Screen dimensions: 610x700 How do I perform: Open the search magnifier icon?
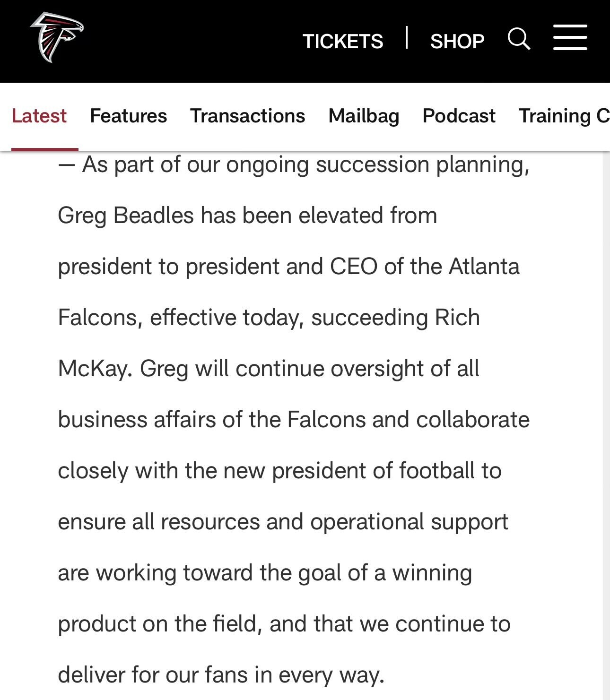(519, 39)
